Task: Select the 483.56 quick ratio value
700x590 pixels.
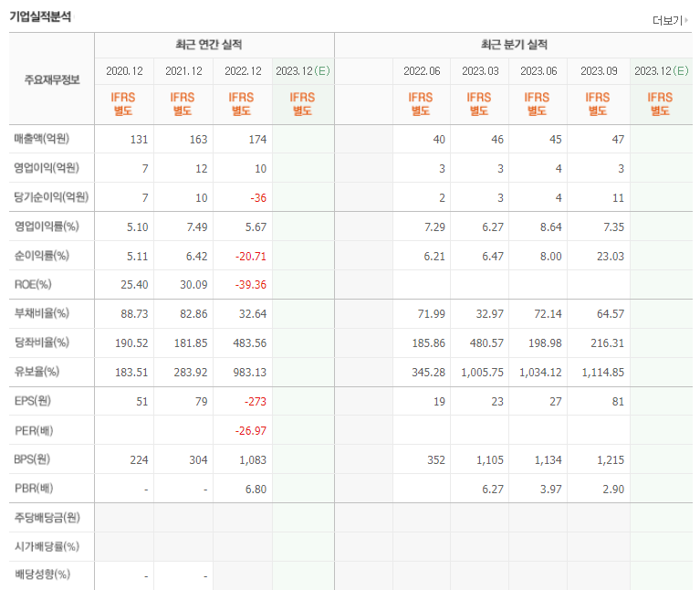Action: coord(249,343)
